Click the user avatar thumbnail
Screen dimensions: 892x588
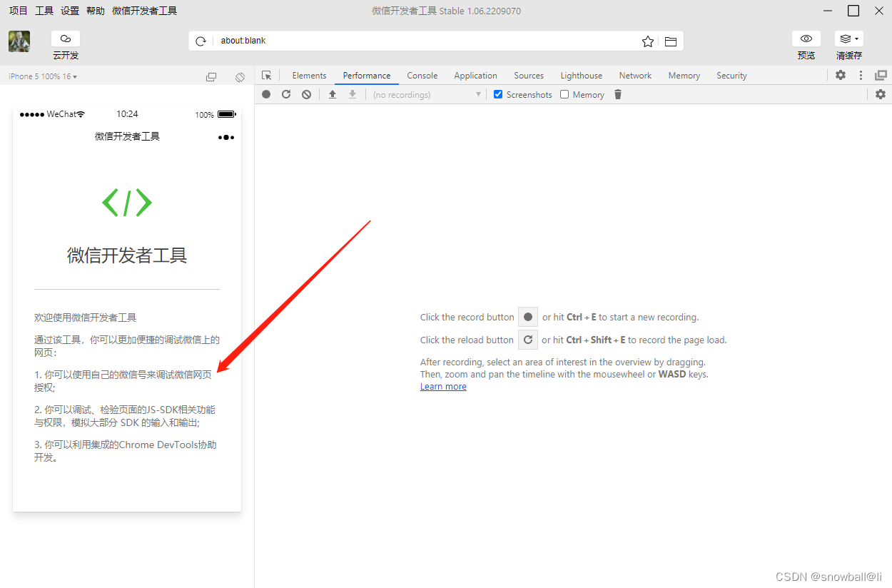point(19,41)
